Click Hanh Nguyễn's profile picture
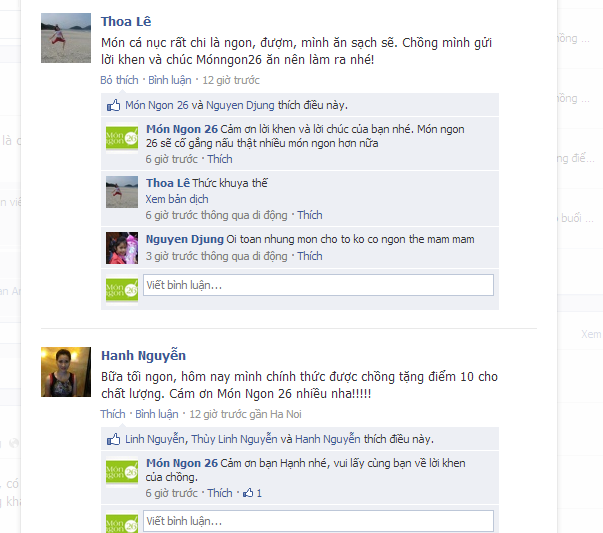603x533 pixels. click(66, 372)
